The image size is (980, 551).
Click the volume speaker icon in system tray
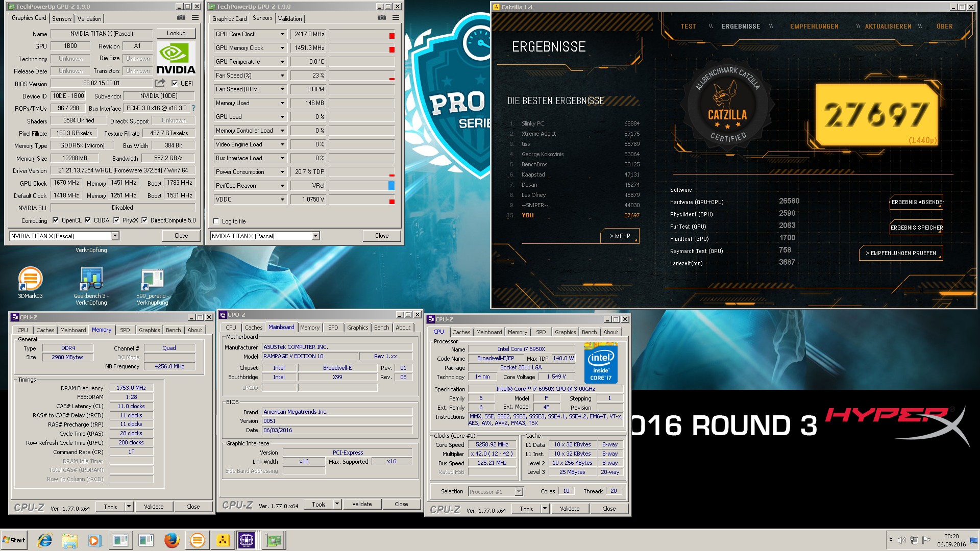click(x=902, y=540)
